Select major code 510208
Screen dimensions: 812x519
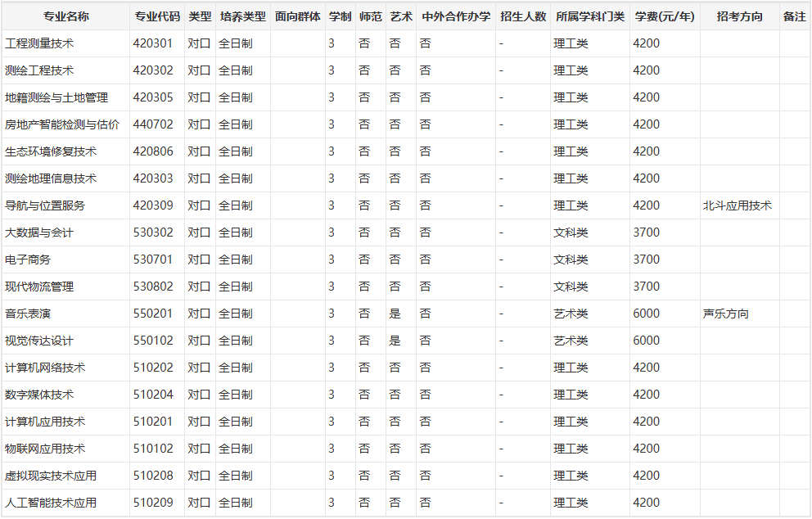click(x=154, y=476)
